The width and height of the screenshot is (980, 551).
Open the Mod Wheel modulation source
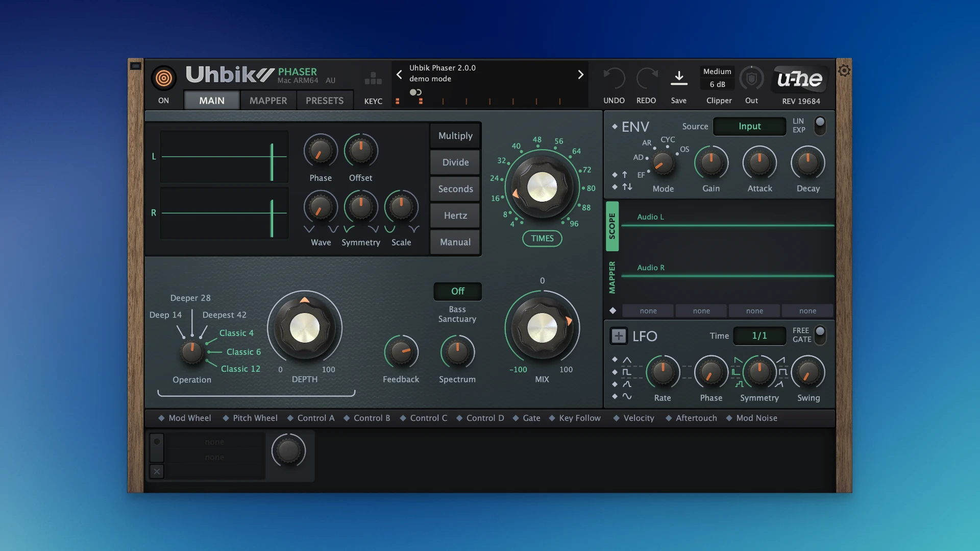coord(184,418)
